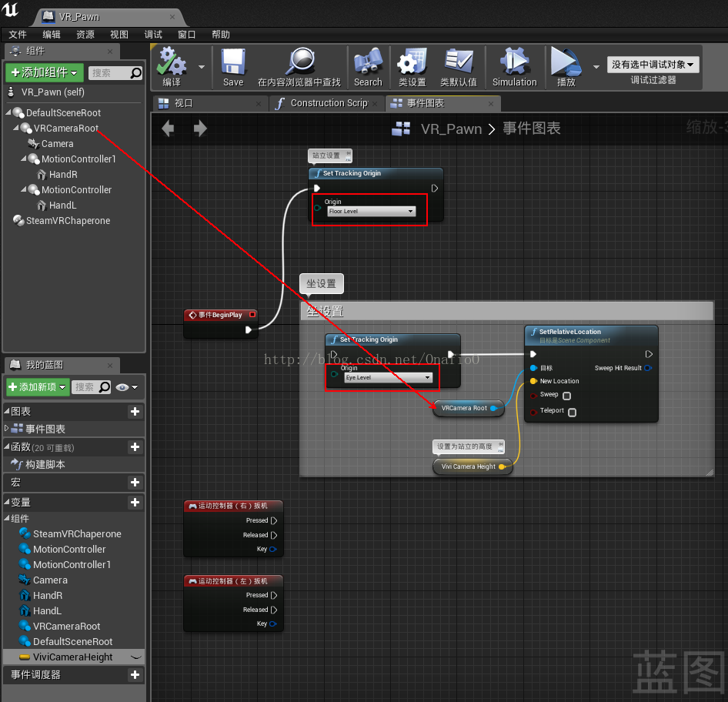The width and height of the screenshot is (728, 702).
Task: Open Class Defaults (类默认值) icon
Action: [459, 62]
